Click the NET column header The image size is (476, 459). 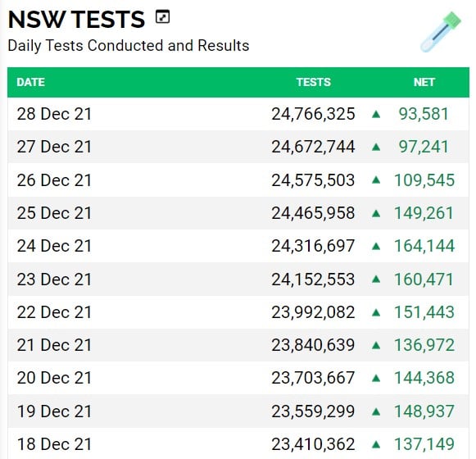click(x=424, y=82)
